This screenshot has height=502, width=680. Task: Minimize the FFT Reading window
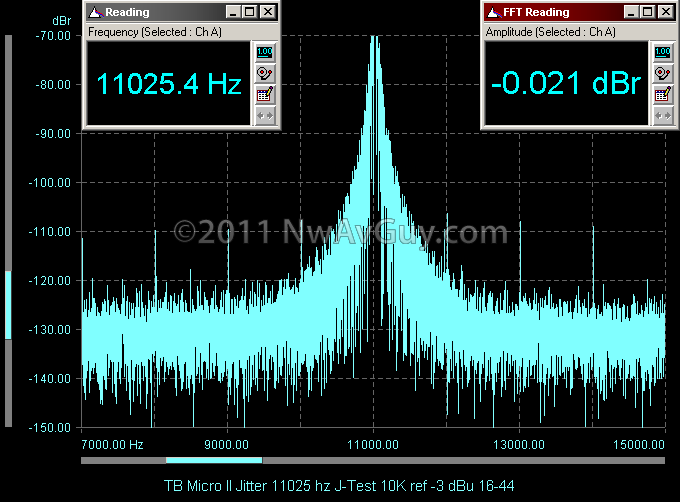tap(631, 12)
